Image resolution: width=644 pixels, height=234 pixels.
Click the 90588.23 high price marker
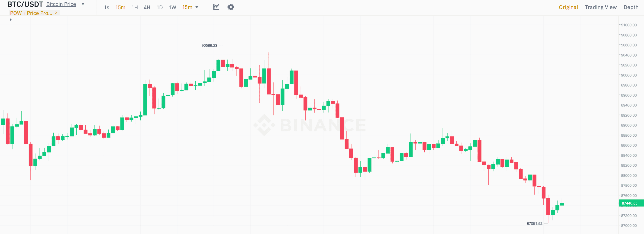coord(209,45)
